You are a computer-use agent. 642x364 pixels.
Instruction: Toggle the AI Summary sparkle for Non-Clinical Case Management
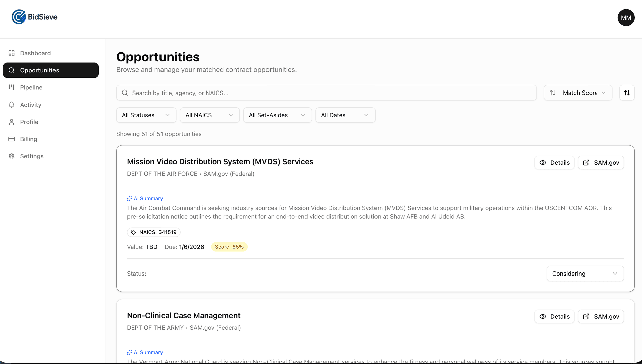click(129, 352)
